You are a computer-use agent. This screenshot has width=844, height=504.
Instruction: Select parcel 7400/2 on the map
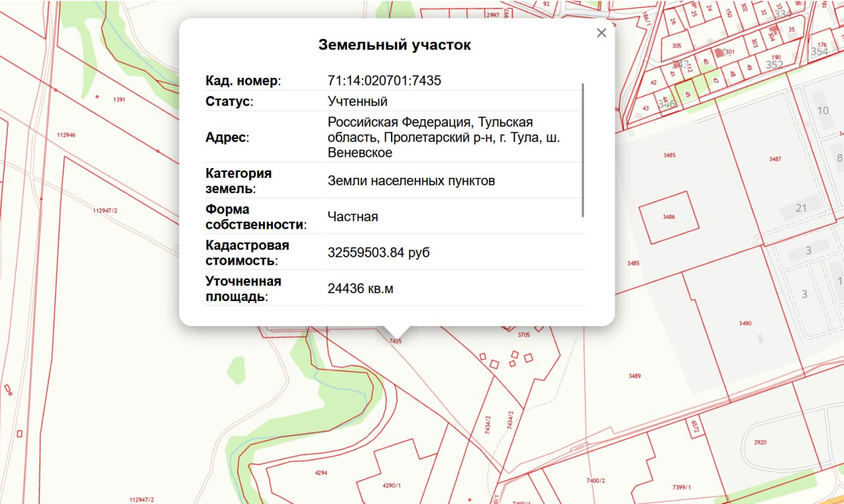tap(595, 481)
